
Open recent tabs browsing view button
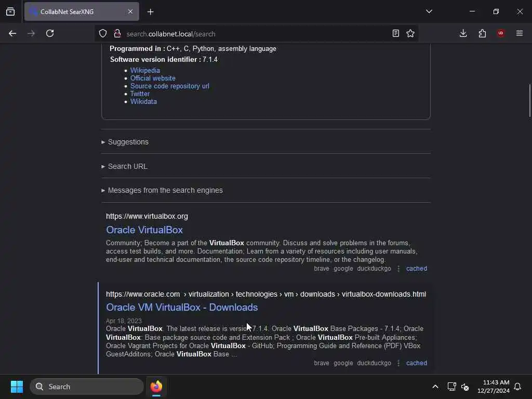click(10, 11)
